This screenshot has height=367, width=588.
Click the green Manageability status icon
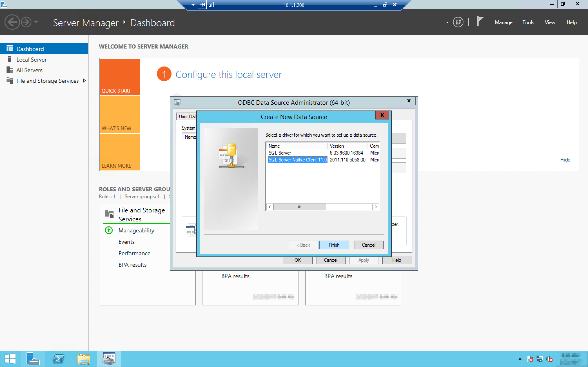click(109, 230)
